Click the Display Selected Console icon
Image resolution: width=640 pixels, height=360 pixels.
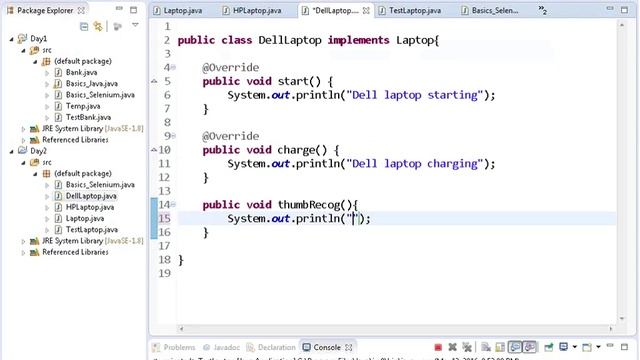click(x=564, y=347)
